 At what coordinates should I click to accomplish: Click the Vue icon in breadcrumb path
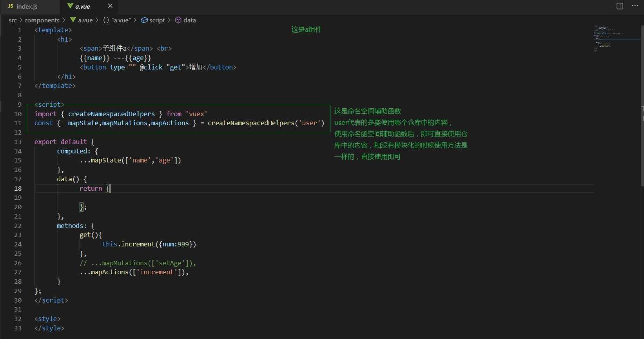73,20
